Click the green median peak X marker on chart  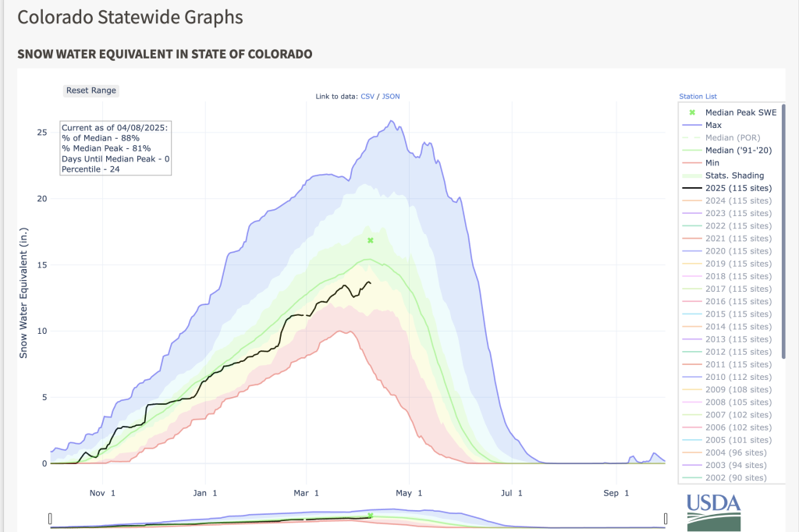click(x=371, y=240)
